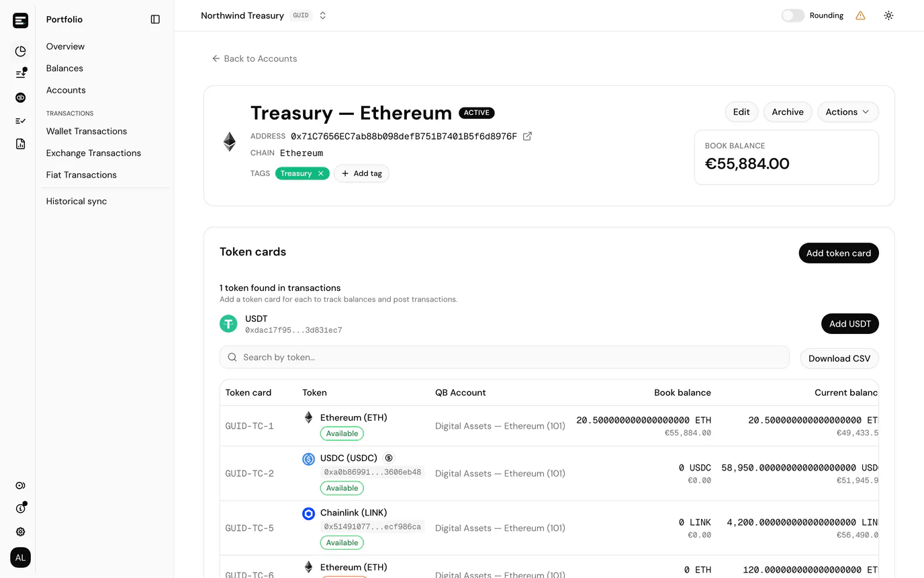Image resolution: width=924 pixels, height=578 pixels.
Task: Open the checklist icon in the sidebar
Action: pyautogui.click(x=21, y=121)
